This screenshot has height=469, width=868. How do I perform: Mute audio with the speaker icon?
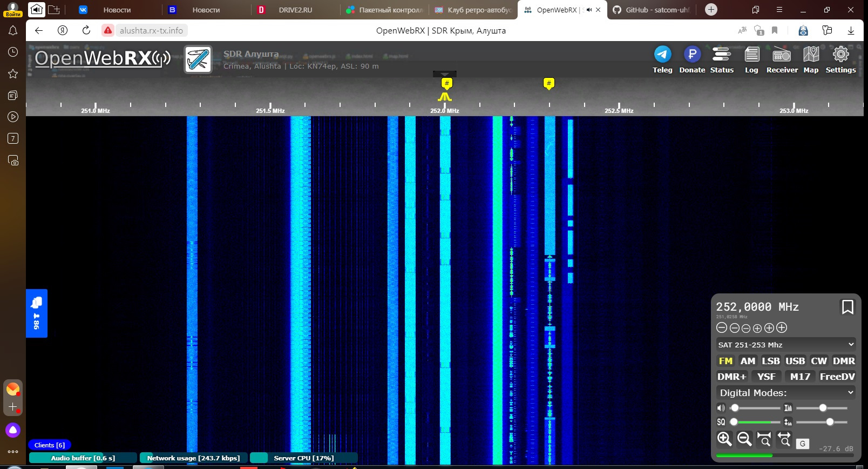[x=721, y=408]
